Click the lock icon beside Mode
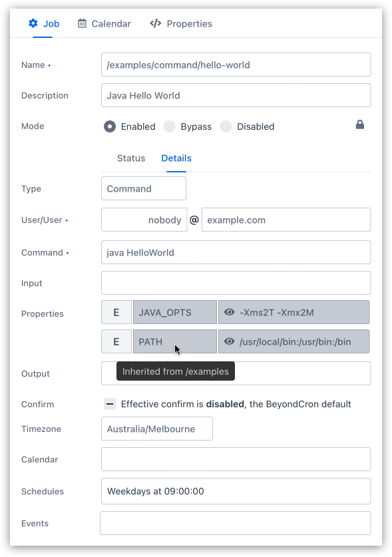This screenshot has height=557, width=392. pyautogui.click(x=360, y=124)
